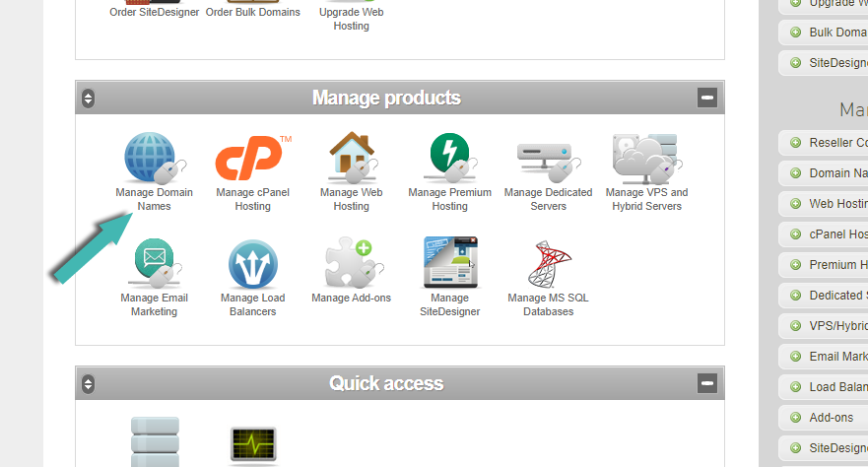Open the Manage cPanel Hosting icon
The image size is (868, 467).
(253, 159)
